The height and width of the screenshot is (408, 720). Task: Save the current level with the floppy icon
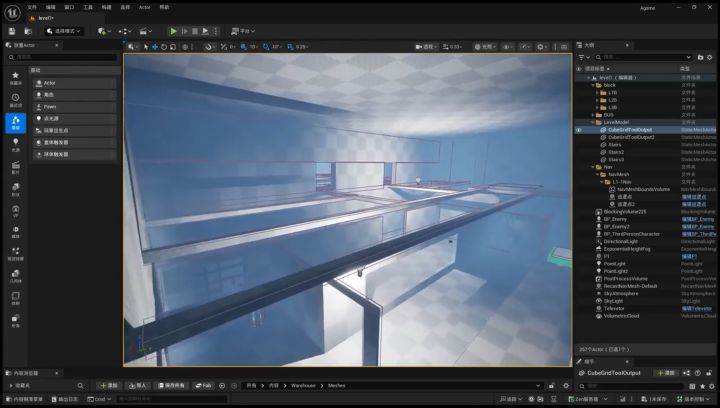click(x=12, y=31)
